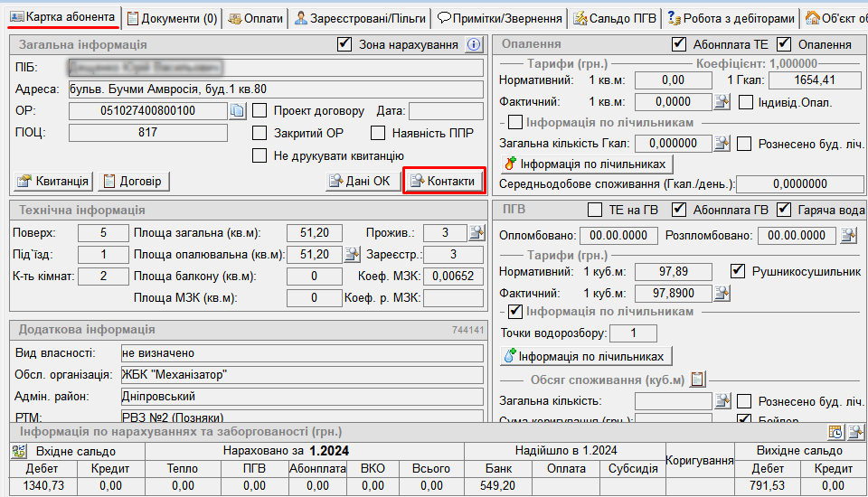Click copy icon next to ОР number field
This screenshot has height=497, width=868.
(237, 111)
